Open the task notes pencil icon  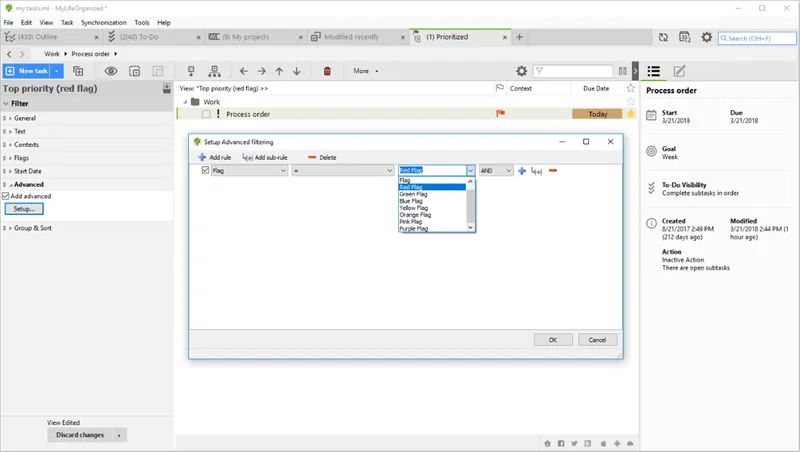tap(680, 71)
